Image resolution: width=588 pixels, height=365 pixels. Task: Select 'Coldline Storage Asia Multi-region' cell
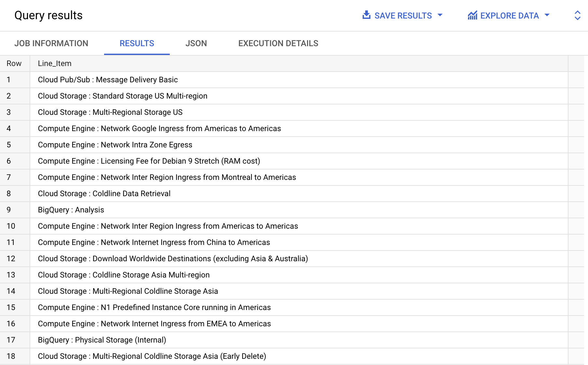tap(299, 275)
